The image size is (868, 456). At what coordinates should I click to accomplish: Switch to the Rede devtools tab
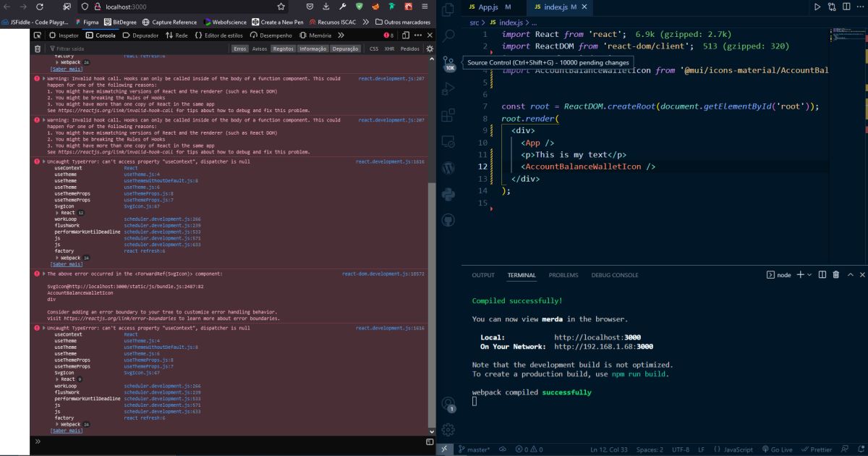point(176,35)
